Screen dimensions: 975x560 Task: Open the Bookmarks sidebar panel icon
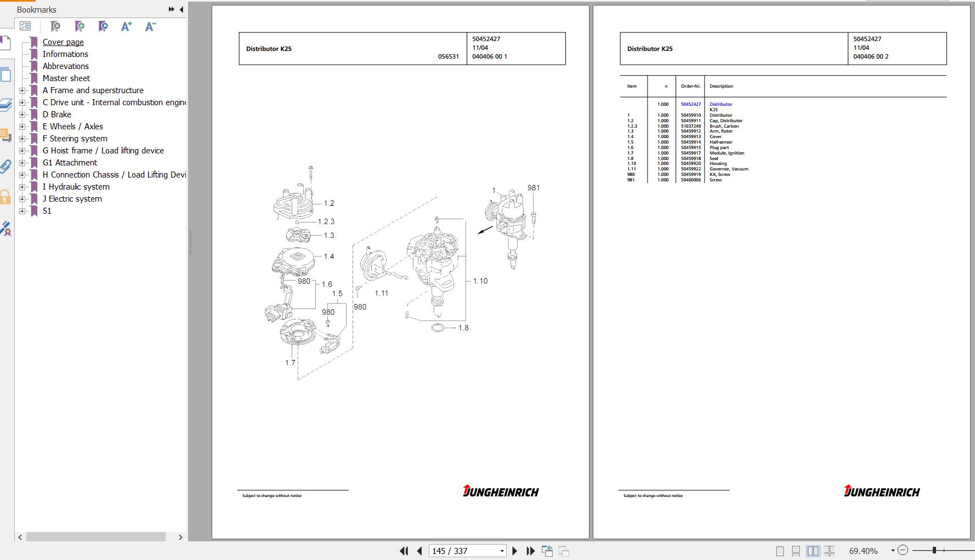[5, 43]
